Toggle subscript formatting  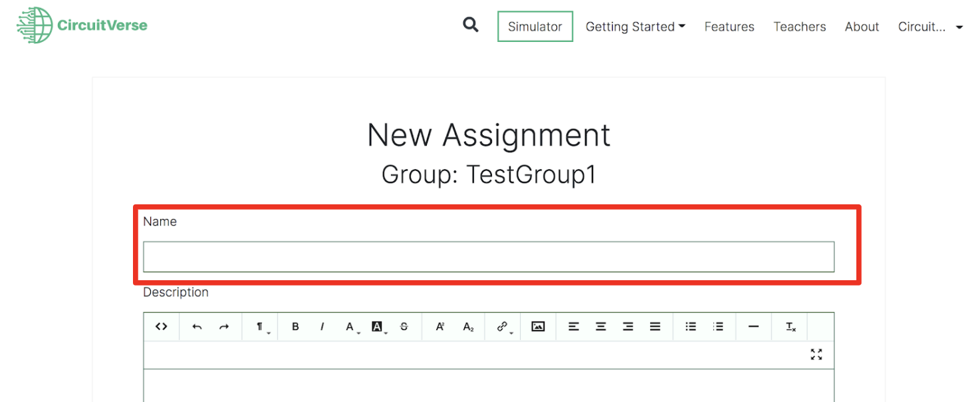(x=469, y=327)
